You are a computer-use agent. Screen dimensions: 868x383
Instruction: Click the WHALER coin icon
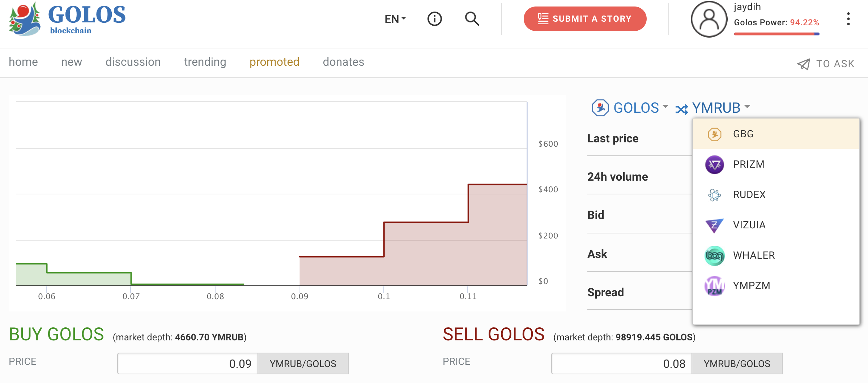(x=714, y=256)
